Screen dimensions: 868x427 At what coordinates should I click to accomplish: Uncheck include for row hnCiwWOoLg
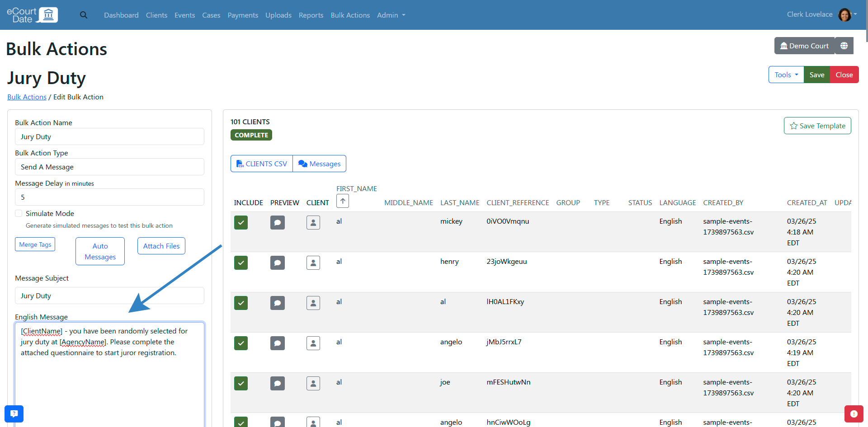[x=241, y=422]
